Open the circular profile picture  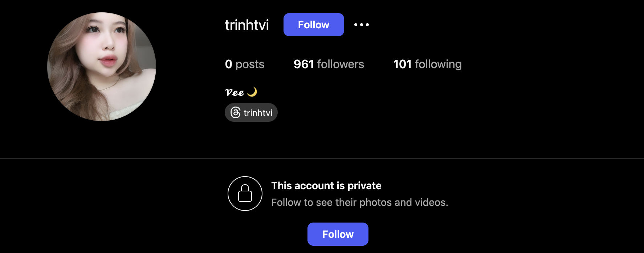coord(102,67)
